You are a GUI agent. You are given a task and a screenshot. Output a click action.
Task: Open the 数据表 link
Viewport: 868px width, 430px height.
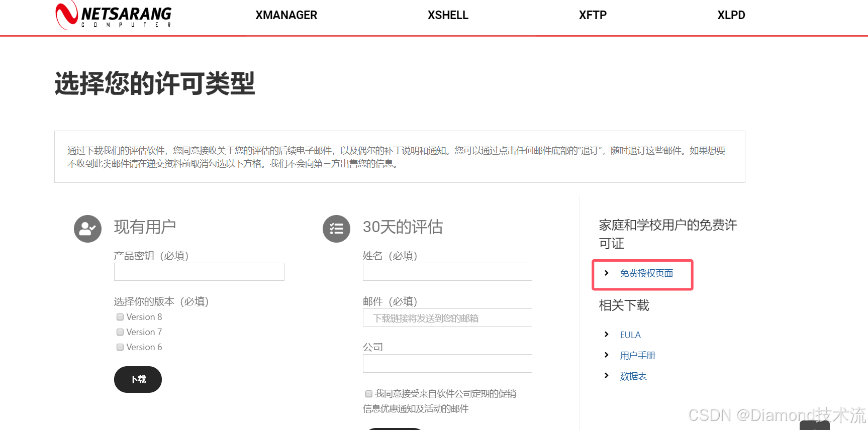pos(633,376)
